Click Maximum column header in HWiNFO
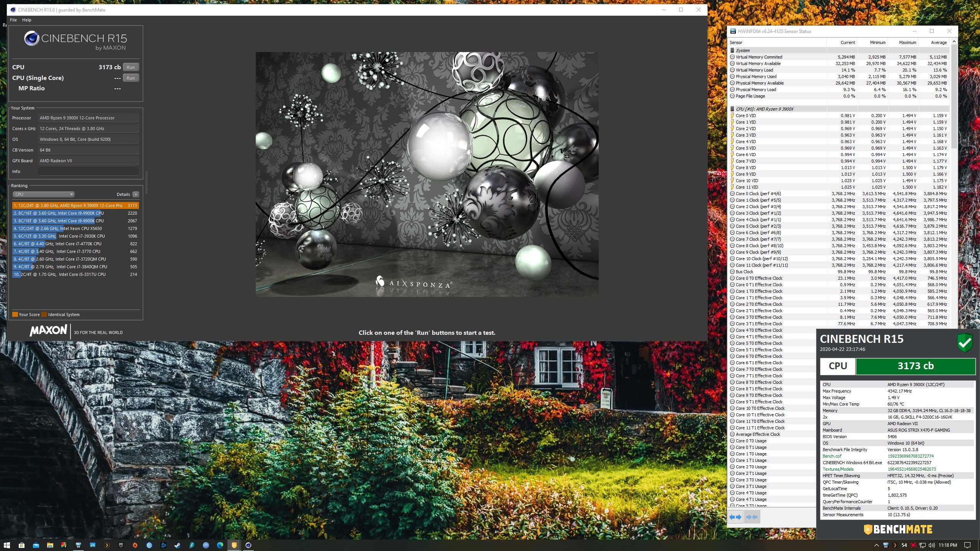The height and width of the screenshot is (551, 980). 903,42
